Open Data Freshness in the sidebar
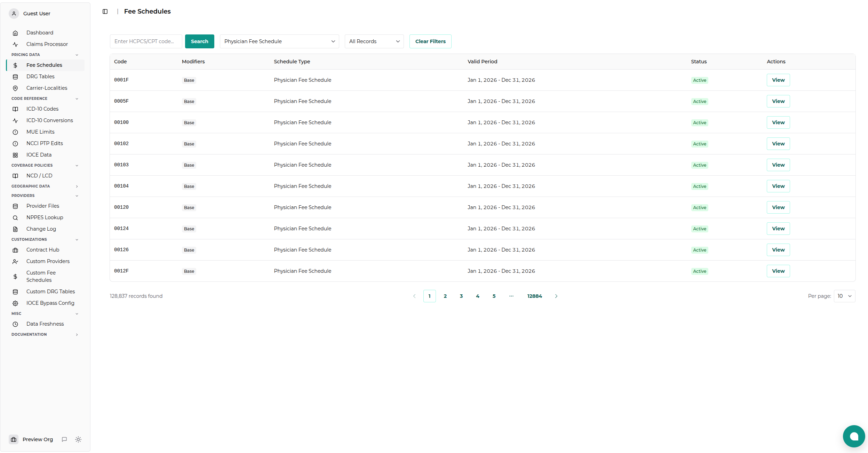 point(45,324)
